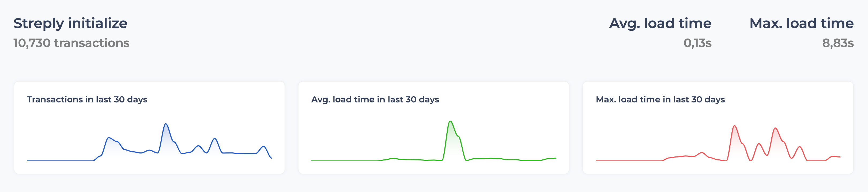The height and width of the screenshot is (192, 868).
Task: Click the second tall peak in red chart
Action: point(775,128)
